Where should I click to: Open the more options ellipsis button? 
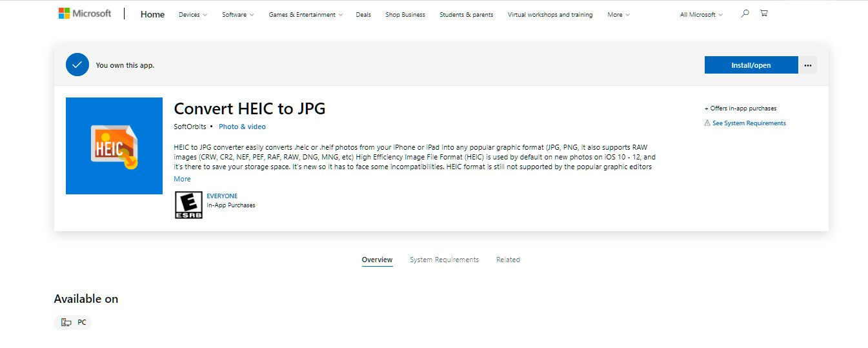808,65
